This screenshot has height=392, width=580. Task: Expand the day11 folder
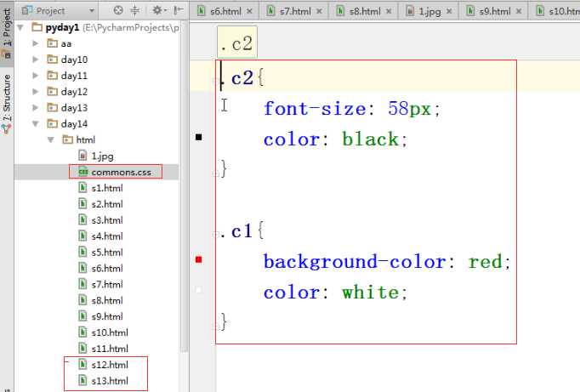tap(36, 76)
